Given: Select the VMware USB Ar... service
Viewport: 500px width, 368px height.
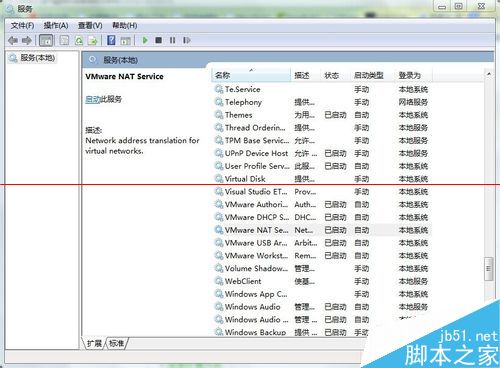Looking at the screenshot, I should click(323, 243).
